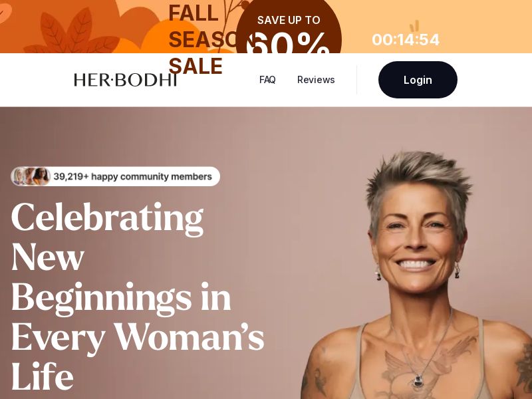This screenshot has height=399, width=532.
Task: Click the Celebrating New Beginnings headline
Action: (138, 296)
